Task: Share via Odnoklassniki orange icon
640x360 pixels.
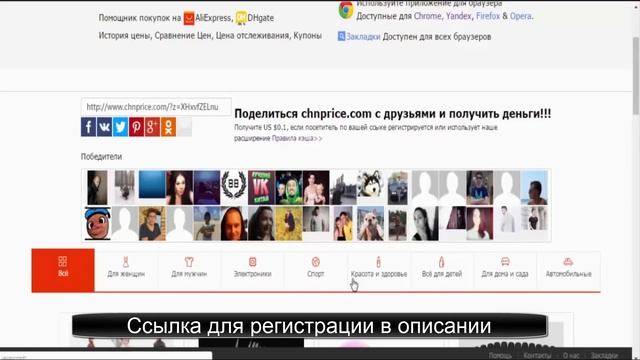Action: pyautogui.click(x=168, y=127)
